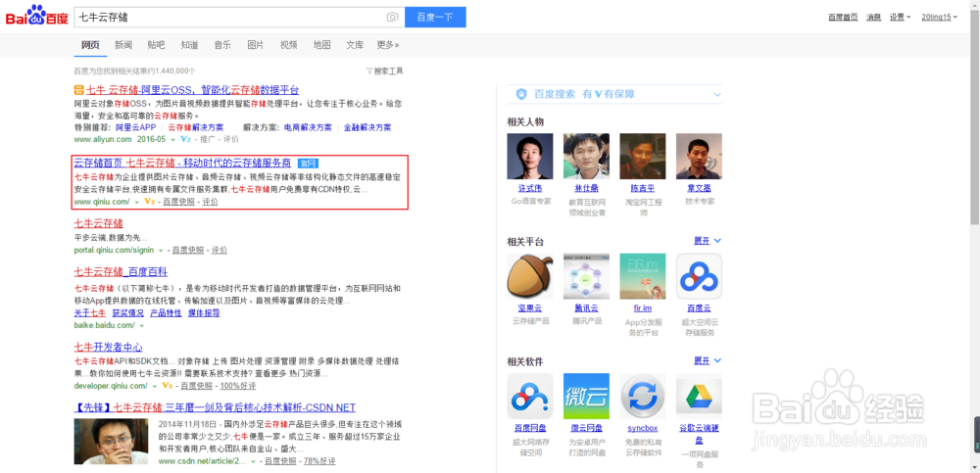This screenshot has width=980, height=473.
Task: Click 章文嵩 name link
Action: [699, 187]
